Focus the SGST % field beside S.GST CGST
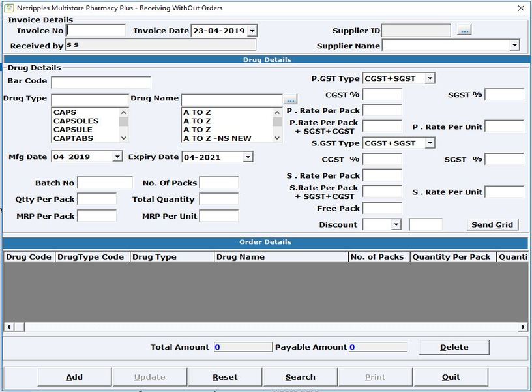The height and width of the screenshot is (392, 532). 505,159
